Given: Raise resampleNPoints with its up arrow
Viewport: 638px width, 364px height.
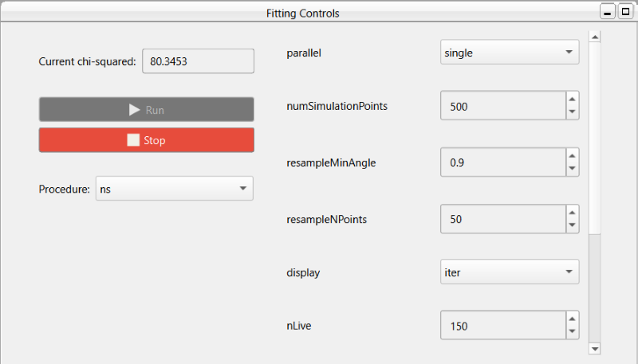Looking at the screenshot, I should [573, 212].
